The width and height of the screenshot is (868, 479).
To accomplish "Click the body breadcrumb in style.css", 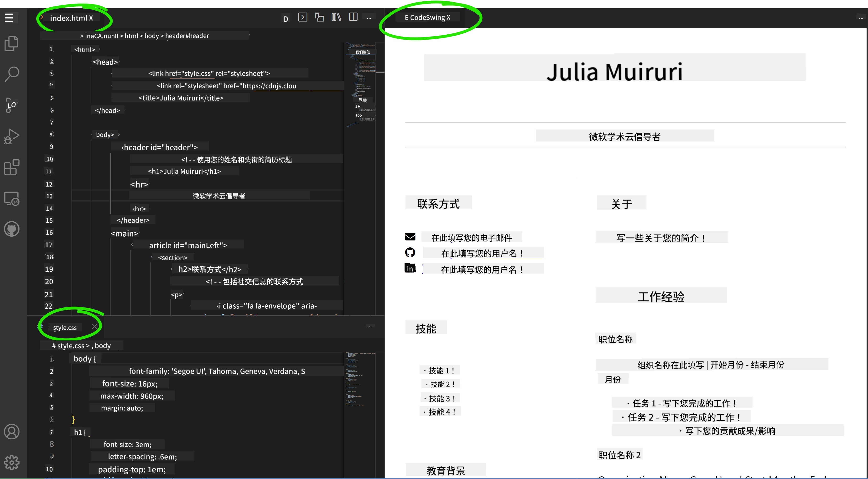I will tap(102, 345).
